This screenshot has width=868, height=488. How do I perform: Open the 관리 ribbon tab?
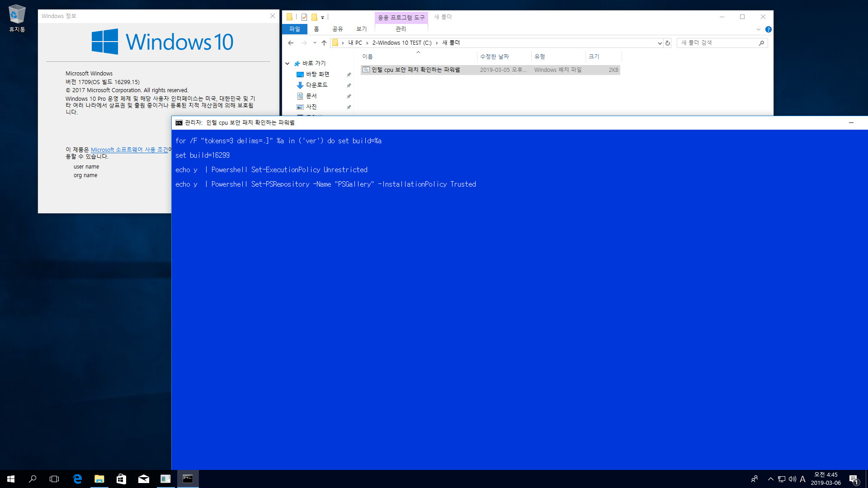(x=401, y=29)
